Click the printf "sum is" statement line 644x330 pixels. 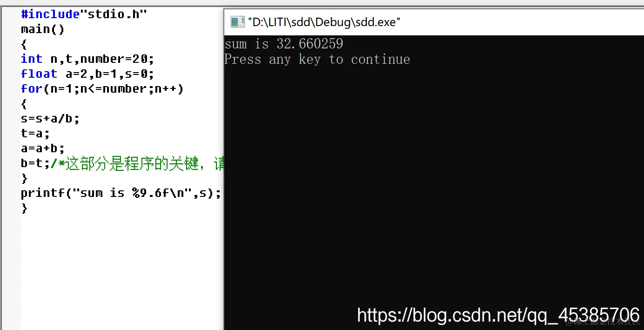pos(121,193)
